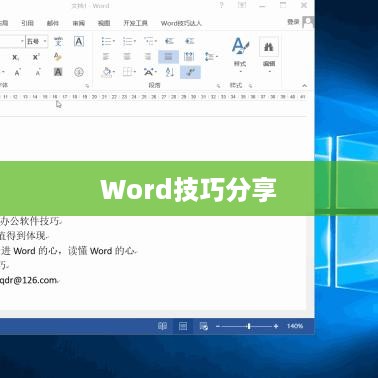Switch to the 审阅 tab
378x378 pixels.
pos(79,23)
